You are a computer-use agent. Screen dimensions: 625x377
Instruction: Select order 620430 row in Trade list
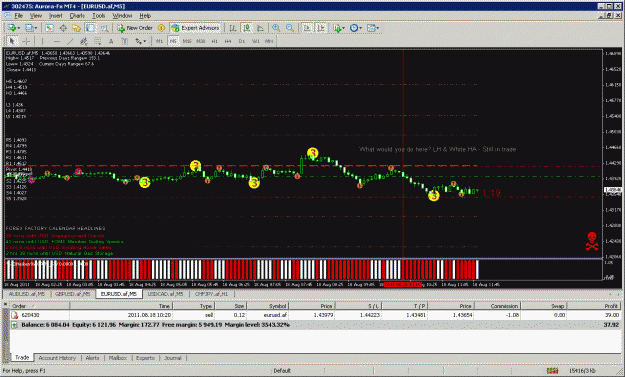point(315,315)
